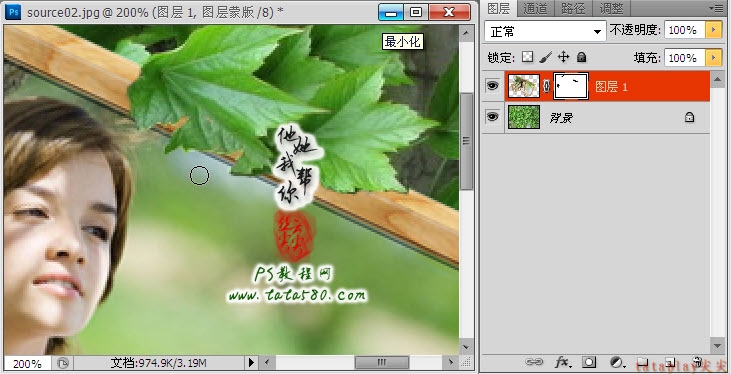Click the 200% zoom field in status bar
Image resolution: width=731 pixels, height=374 pixels.
27,363
